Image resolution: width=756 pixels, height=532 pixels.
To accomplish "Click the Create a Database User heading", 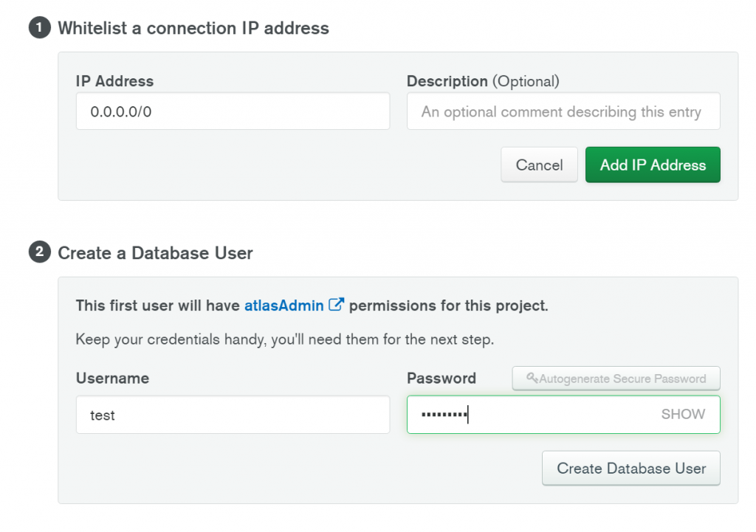I will click(155, 253).
